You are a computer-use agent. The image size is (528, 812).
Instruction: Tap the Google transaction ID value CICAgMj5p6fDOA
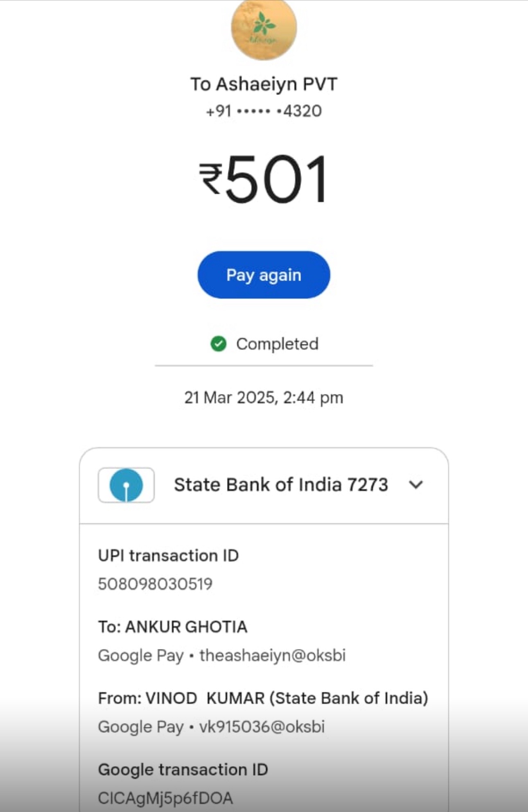click(166, 798)
